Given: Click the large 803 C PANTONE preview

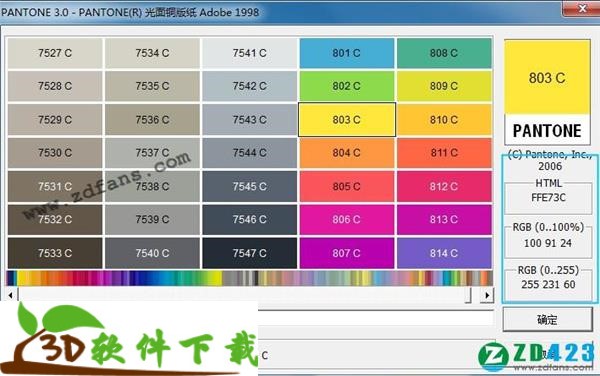Looking at the screenshot, I should pos(547,92).
